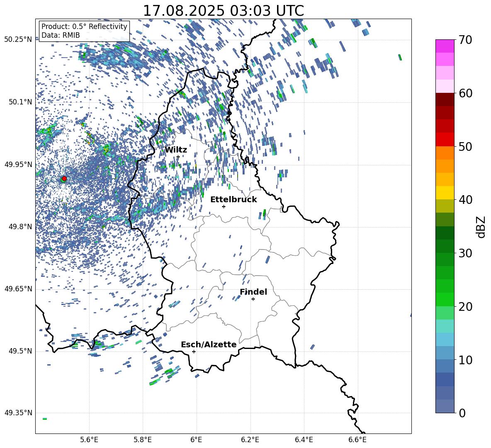Click the 6.6°E longitude label
The width and height of the screenshot is (491, 448).
coord(357,440)
